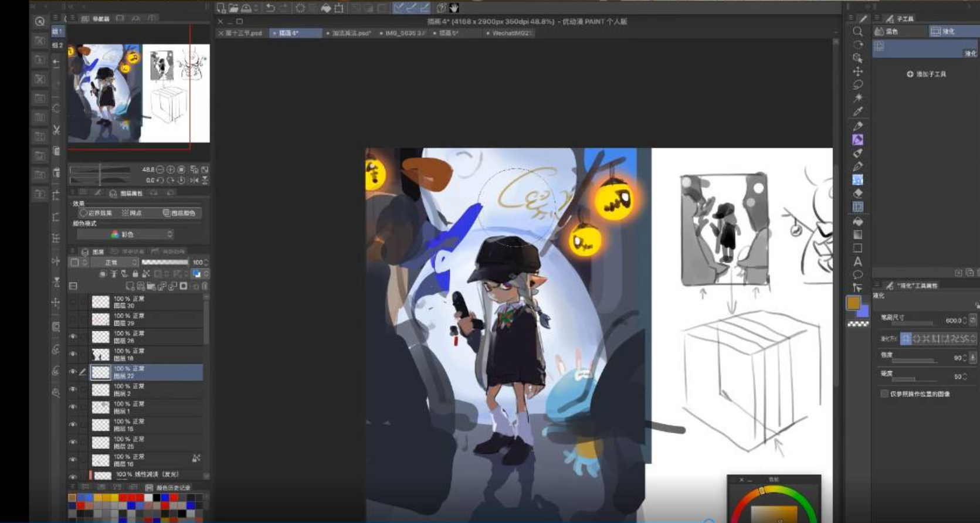The height and width of the screenshot is (523, 980).
Task: Switch to the 第十三节.psd document tab
Action: (240, 33)
